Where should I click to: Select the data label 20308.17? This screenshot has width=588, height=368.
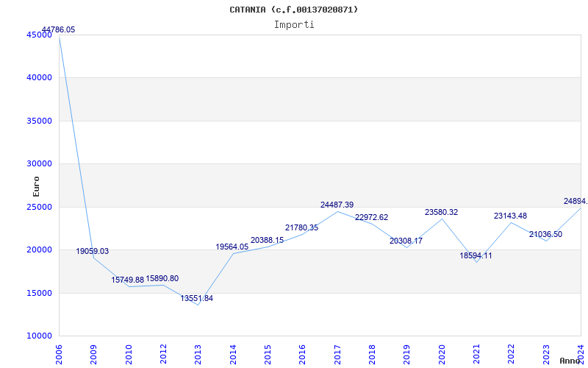click(x=406, y=241)
